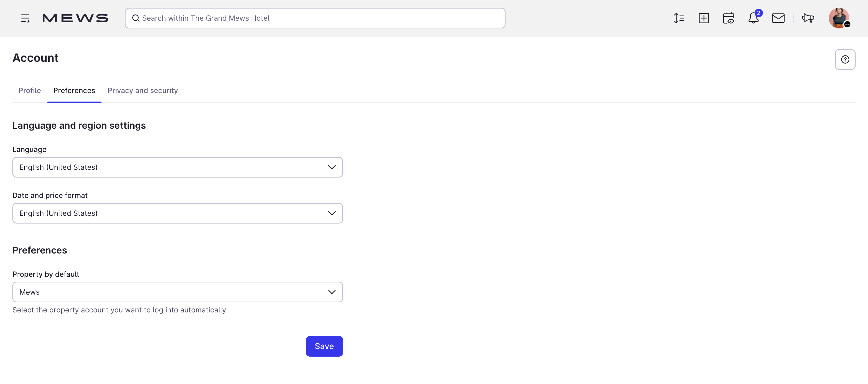Click the Save button

click(x=324, y=346)
